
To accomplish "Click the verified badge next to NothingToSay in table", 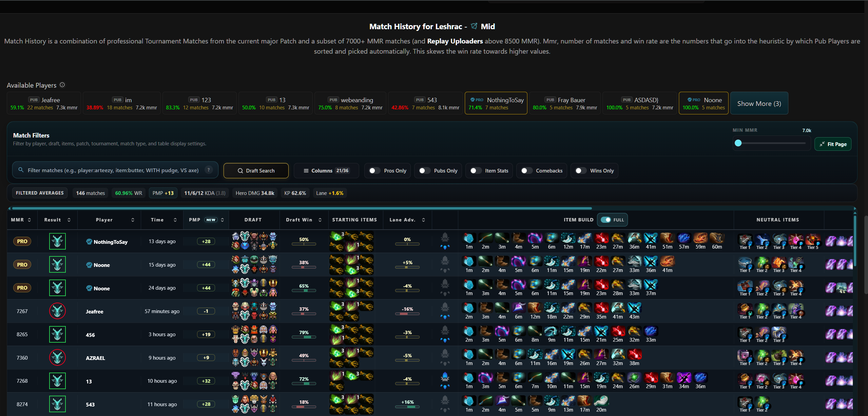I will pos(89,241).
